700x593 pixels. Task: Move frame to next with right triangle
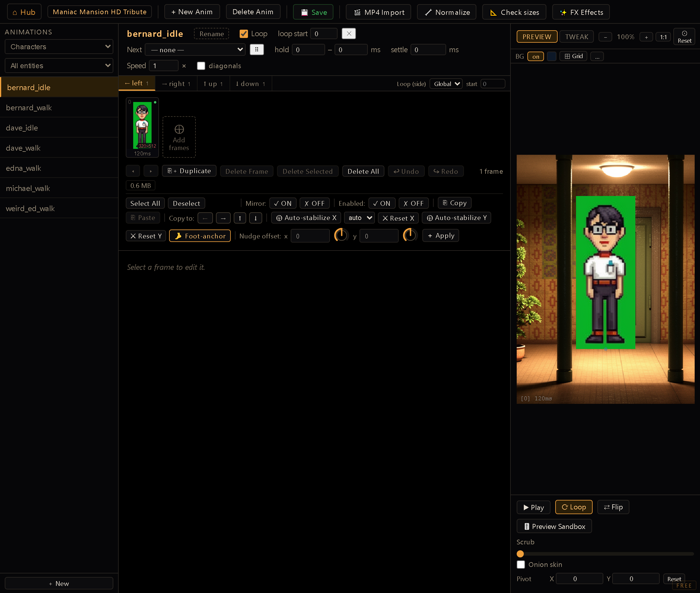(151, 171)
